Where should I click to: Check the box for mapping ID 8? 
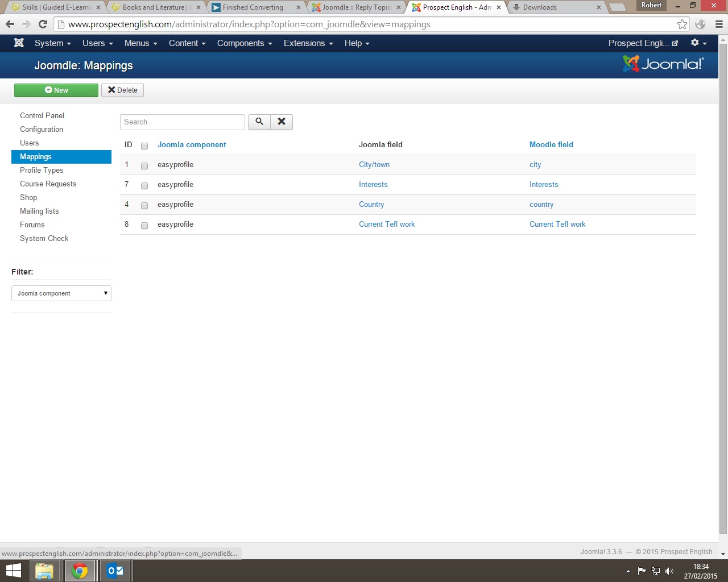coord(144,226)
